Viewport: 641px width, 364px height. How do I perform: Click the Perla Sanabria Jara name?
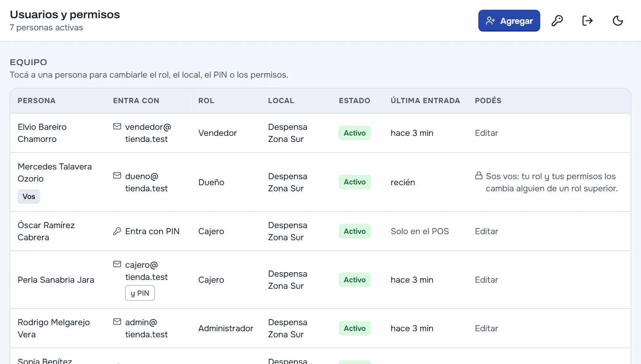[56, 280]
